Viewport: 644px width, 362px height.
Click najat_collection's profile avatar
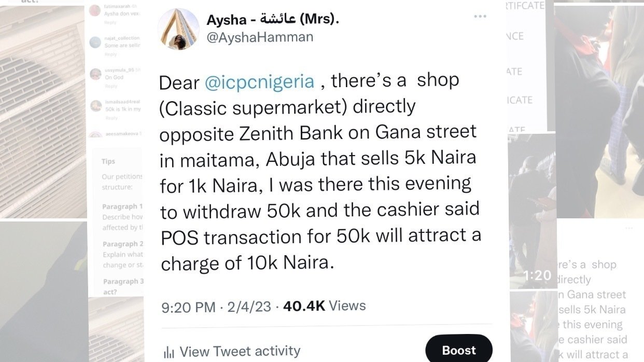(x=95, y=41)
